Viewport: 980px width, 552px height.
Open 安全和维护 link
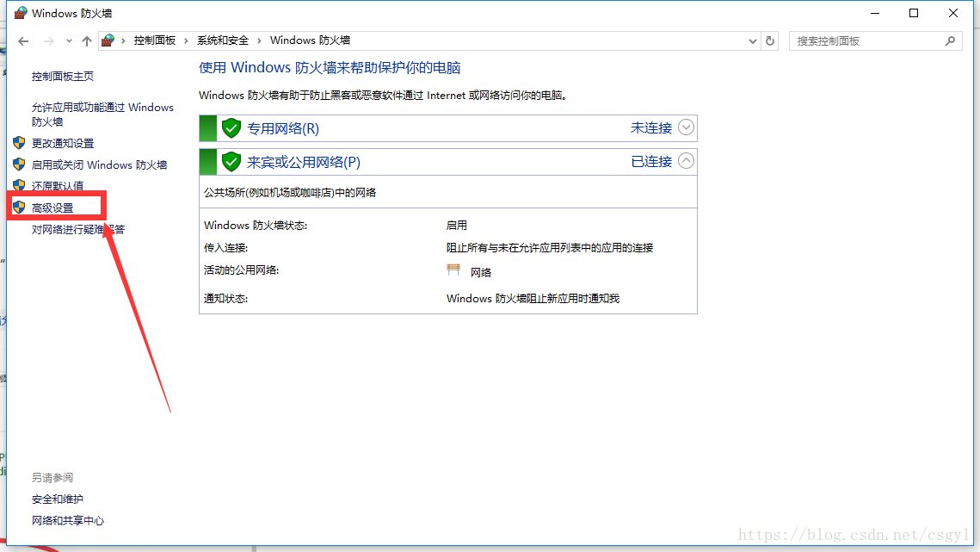[58, 499]
